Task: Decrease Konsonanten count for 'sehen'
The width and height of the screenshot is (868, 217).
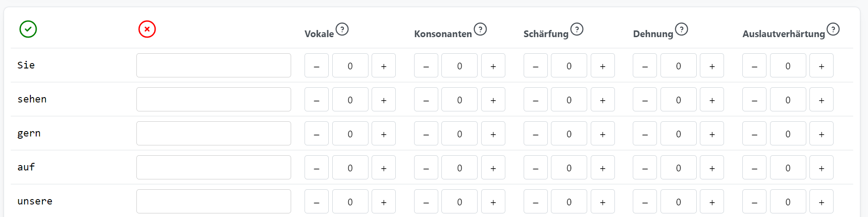Action: 426,100
